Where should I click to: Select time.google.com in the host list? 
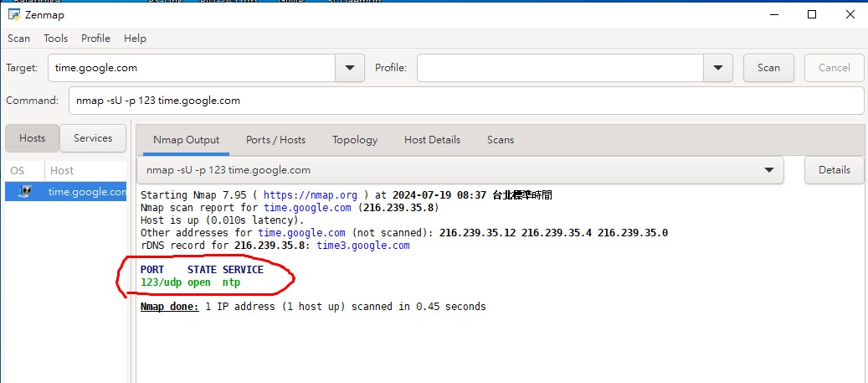[x=87, y=192]
